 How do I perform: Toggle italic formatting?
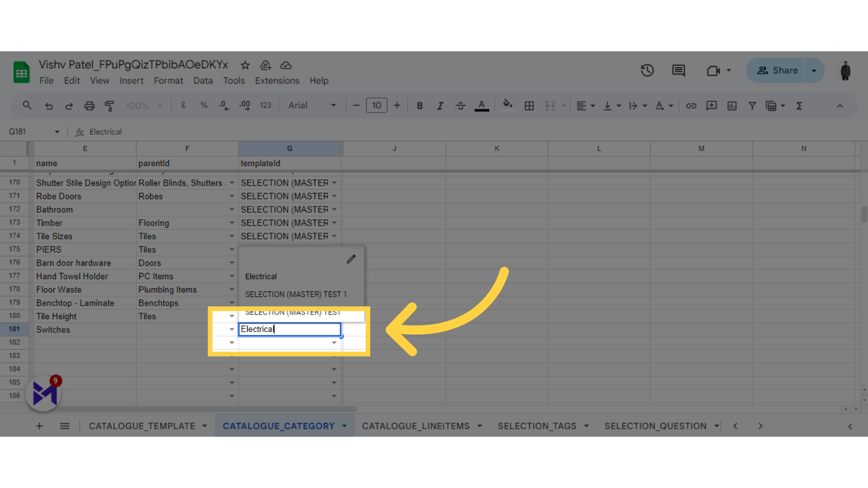[440, 106]
